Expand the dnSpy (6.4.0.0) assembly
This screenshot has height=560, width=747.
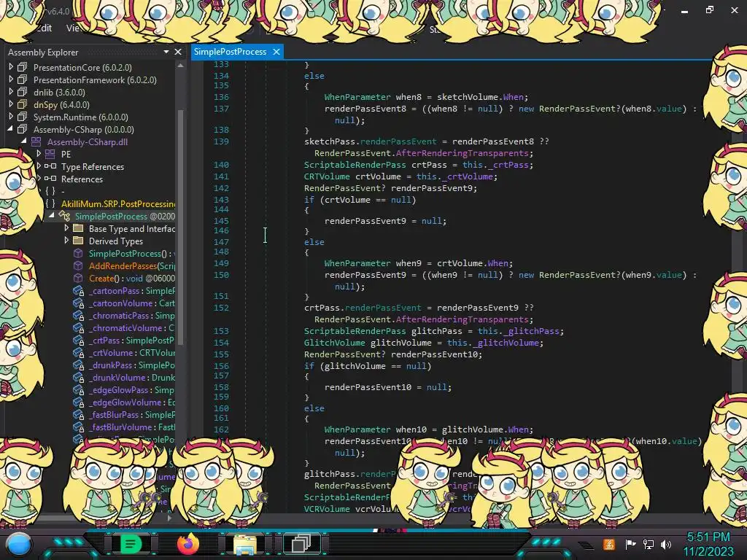click(x=11, y=104)
